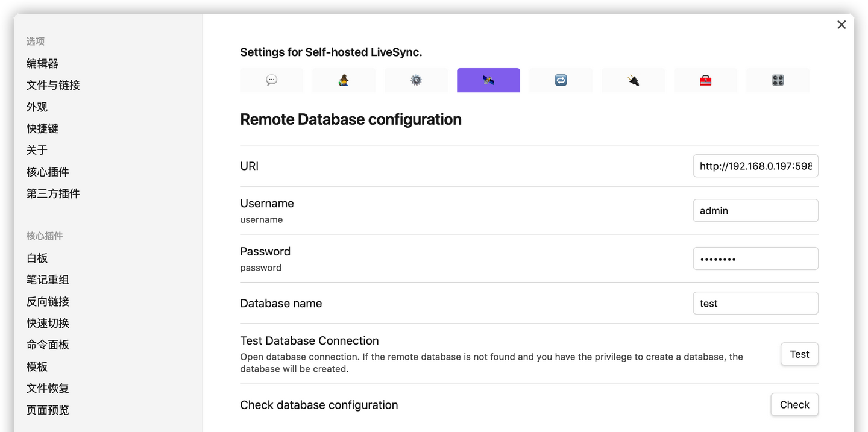Focus the URI input field
The height and width of the screenshot is (432, 868).
click(x=755, y=166)
